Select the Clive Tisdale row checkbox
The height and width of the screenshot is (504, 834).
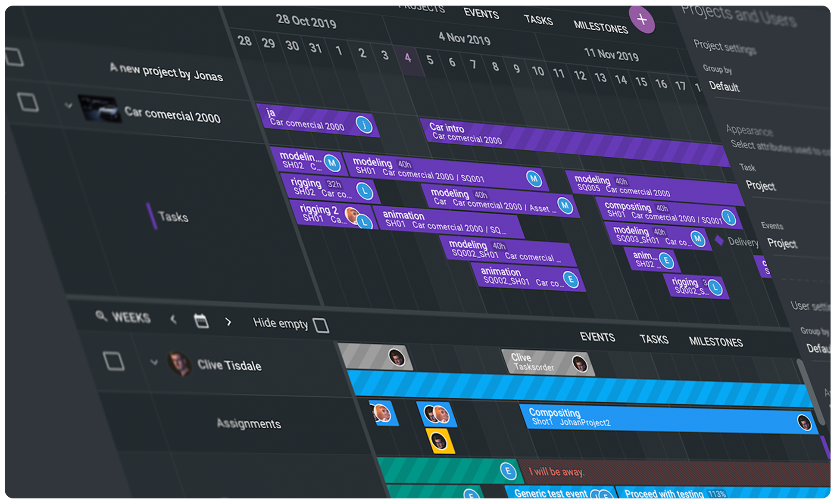click(x=114, y=361)
